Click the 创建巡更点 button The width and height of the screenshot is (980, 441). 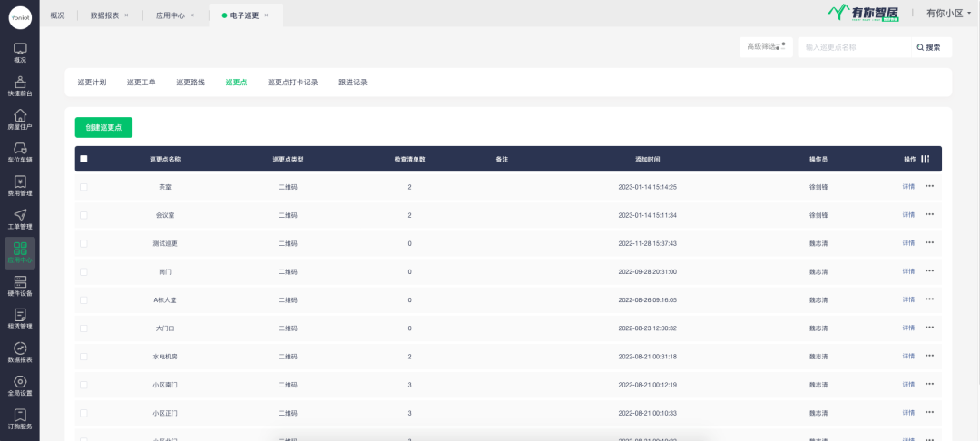click(103, 128)
